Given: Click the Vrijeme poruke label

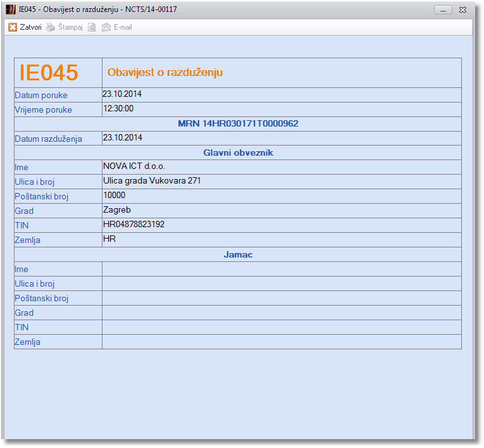Looking at the screenshot, I should (43, 109).
